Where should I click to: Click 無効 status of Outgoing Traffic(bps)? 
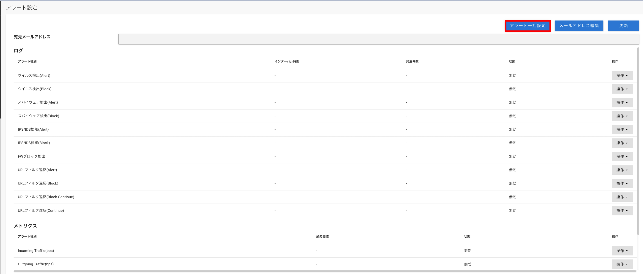[x=467, y=264]
